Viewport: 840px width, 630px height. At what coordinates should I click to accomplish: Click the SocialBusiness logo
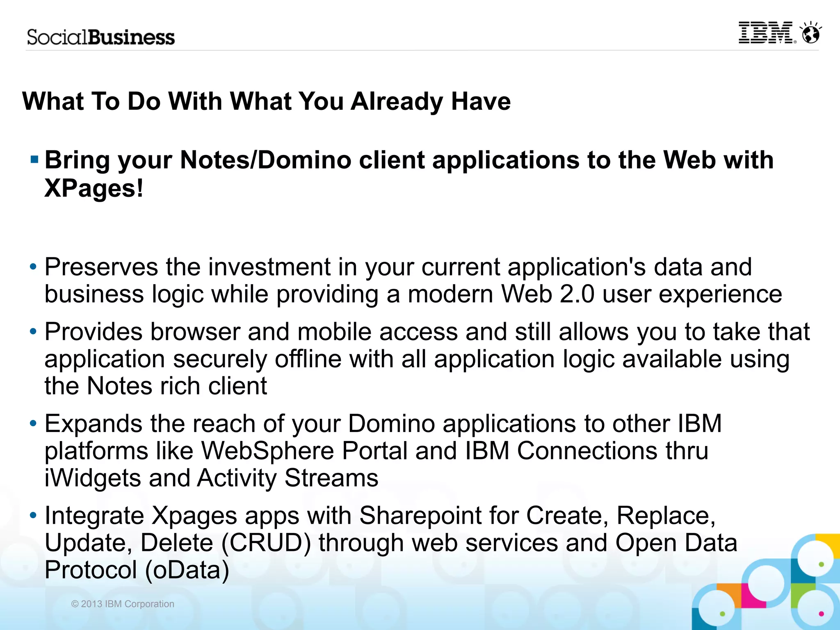101,37
